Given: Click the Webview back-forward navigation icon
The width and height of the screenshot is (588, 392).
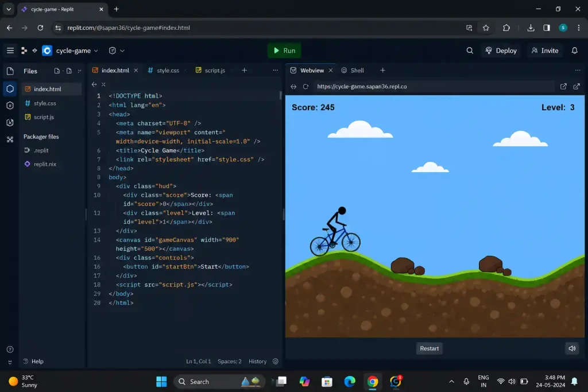Looking at the screenshot, I should [293, 87].
